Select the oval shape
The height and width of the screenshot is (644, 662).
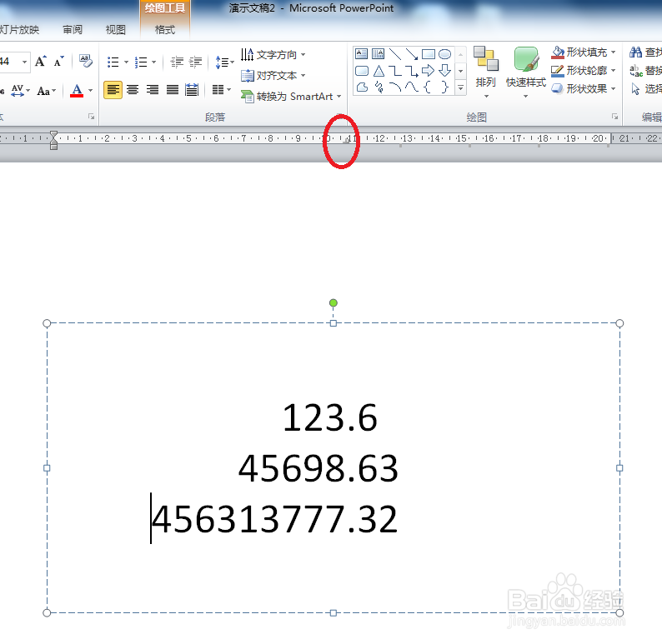pyautogui.click(x=444, y=54)
